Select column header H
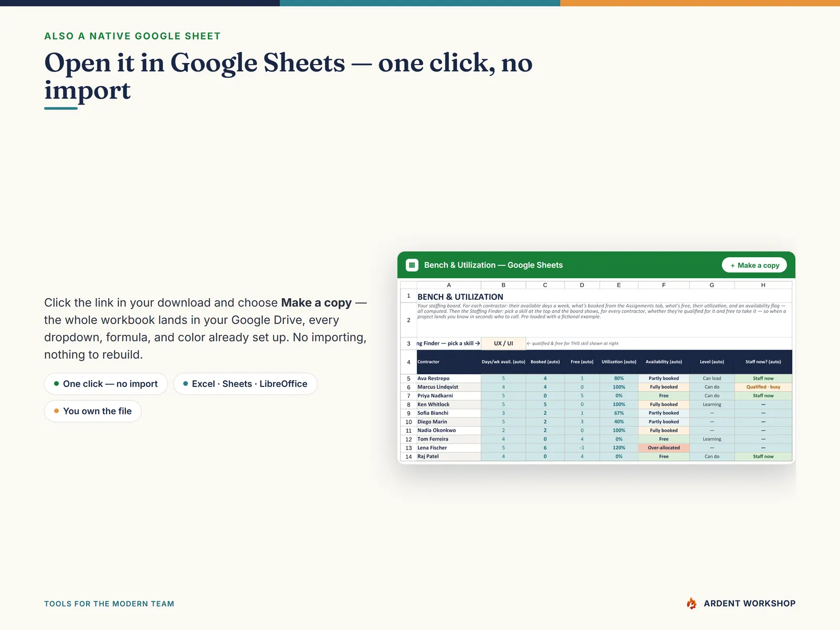The width and height of the screenshot is (840, 630). point(763,285)
